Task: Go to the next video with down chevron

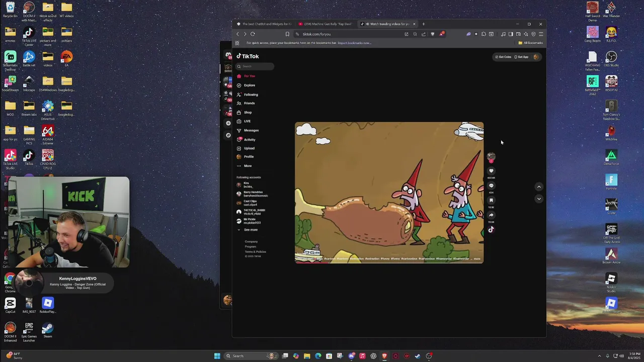Action: click(x=539, y=199)
